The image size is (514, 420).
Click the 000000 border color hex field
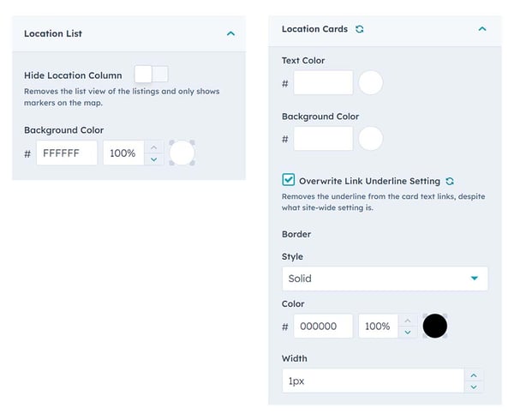coord(323,327)
